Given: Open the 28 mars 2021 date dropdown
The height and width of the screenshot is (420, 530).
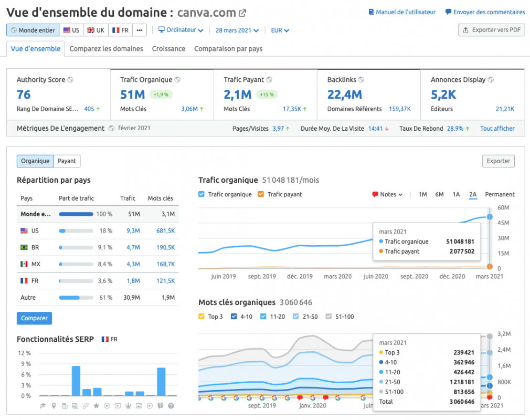Looking at the screenshot, I should pyautogui.click(x=237, y=30).
